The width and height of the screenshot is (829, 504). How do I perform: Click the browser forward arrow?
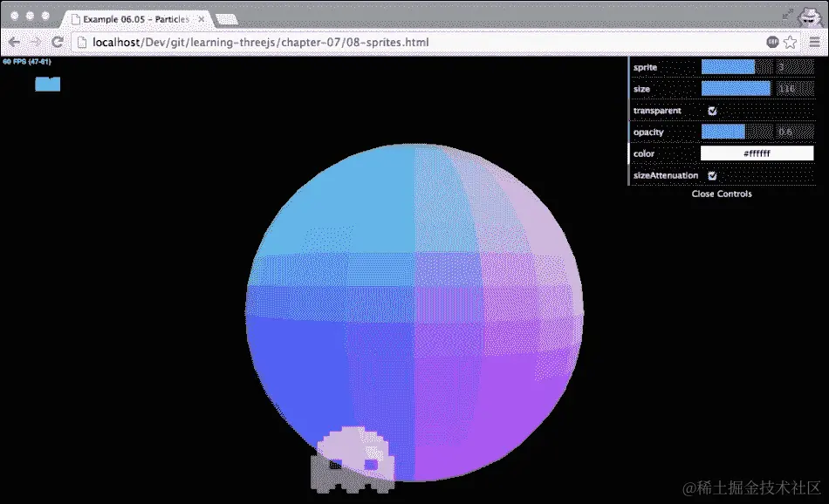pos(36,42)
